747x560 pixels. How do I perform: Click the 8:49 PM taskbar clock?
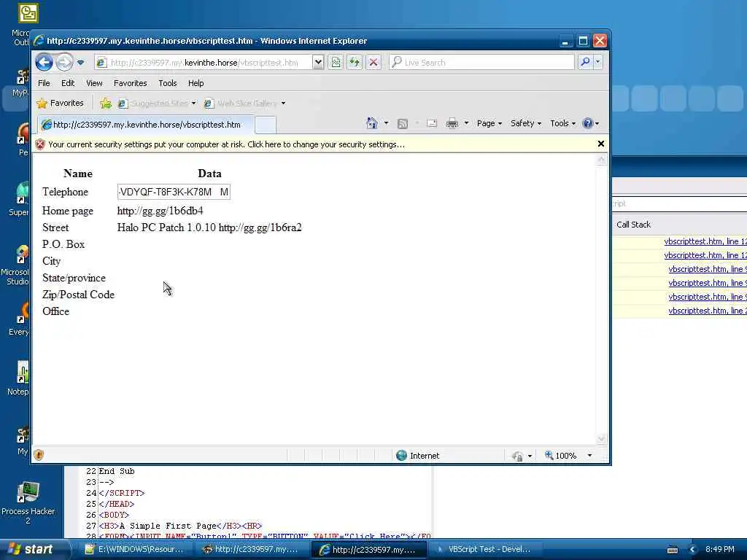720,550
